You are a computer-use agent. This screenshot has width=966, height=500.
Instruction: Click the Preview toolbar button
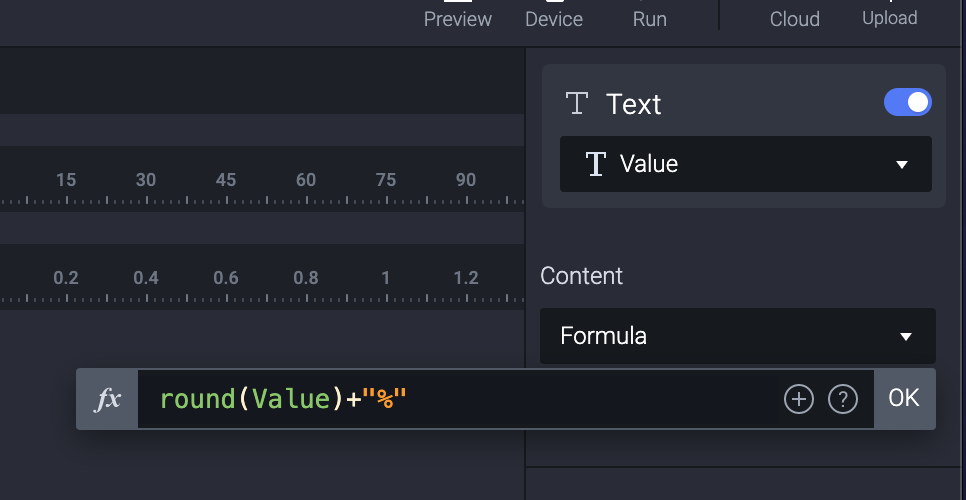tap(458, 15)
